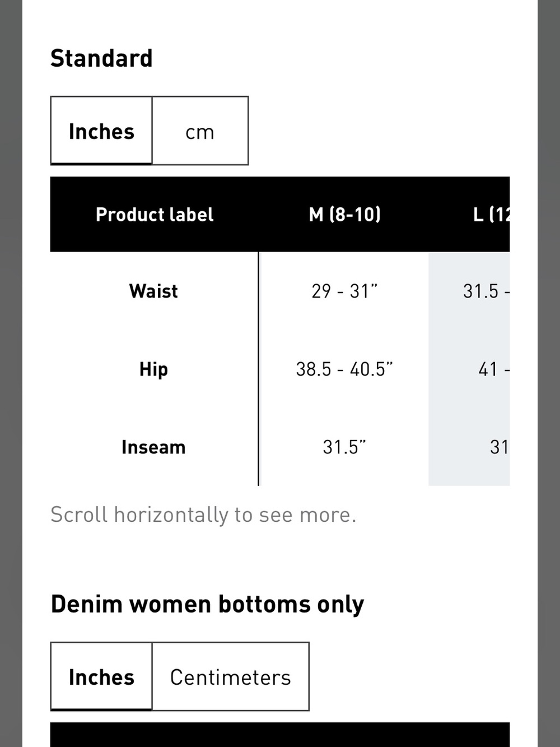Click the 29 - 31" waist value
560x747 pixels.
344,291
